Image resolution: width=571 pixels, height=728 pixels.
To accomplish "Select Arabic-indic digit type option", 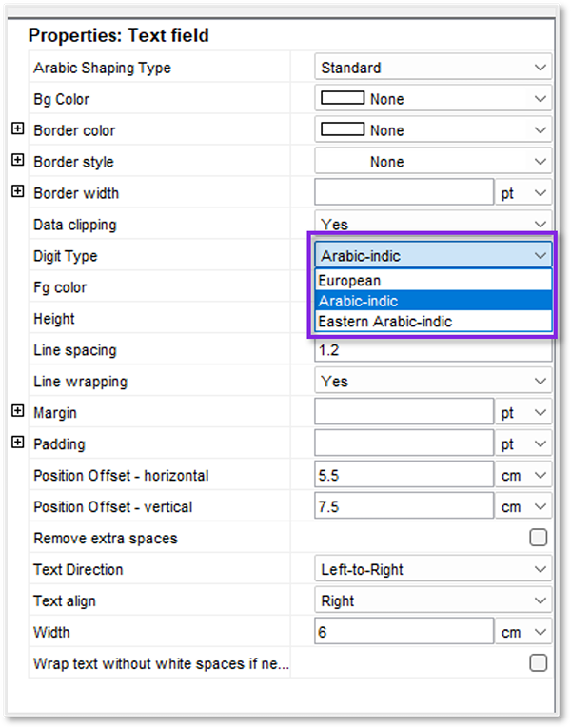I will pyautogui.click(x=433, y=301).
